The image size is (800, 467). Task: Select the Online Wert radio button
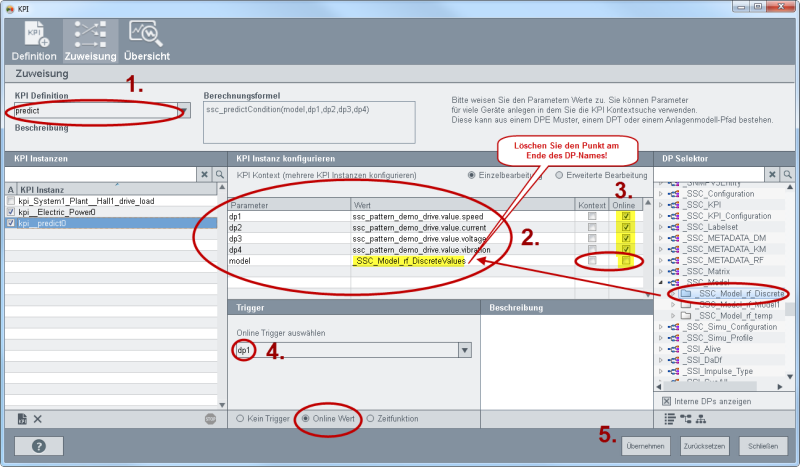pos(306,419)
